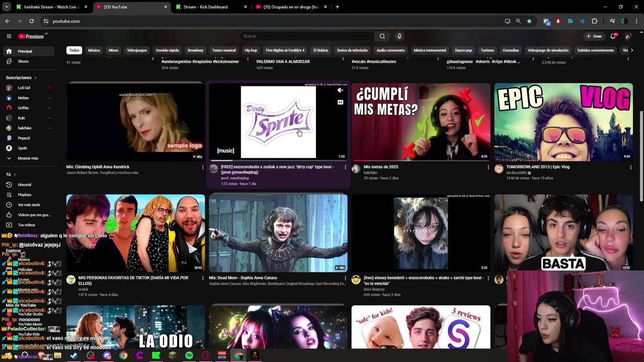Image resolution: width=644 pixels, height=362 pixels.
Task: Bookmark this page with the star icon
Action: (x=529, y=21)
